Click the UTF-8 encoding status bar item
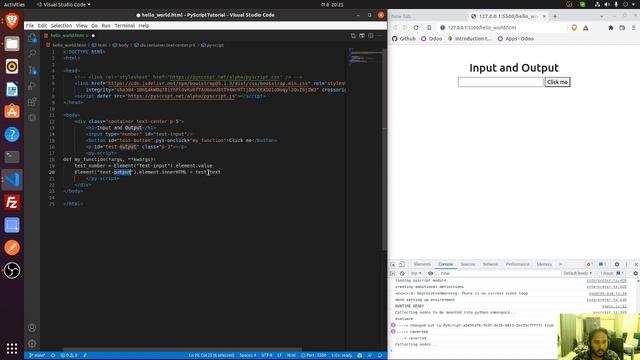Viewport: 640px width, 360px height. tap(267, 355)
